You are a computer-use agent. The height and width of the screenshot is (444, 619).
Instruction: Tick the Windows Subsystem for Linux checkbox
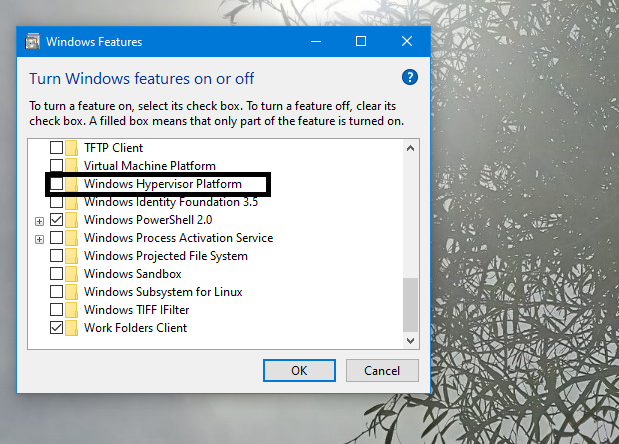pos(56,292)
